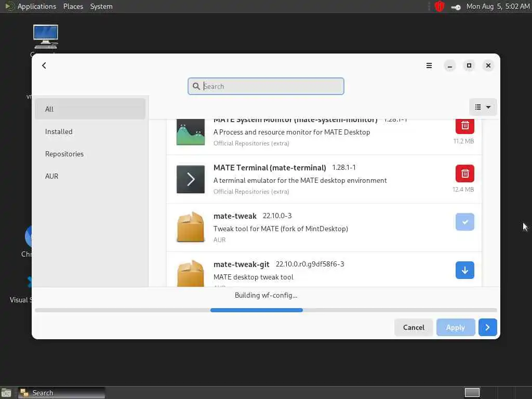Open the clock showing Mon Aug 5
Screen dimensions: 532x399
click(x=498, y=6)
